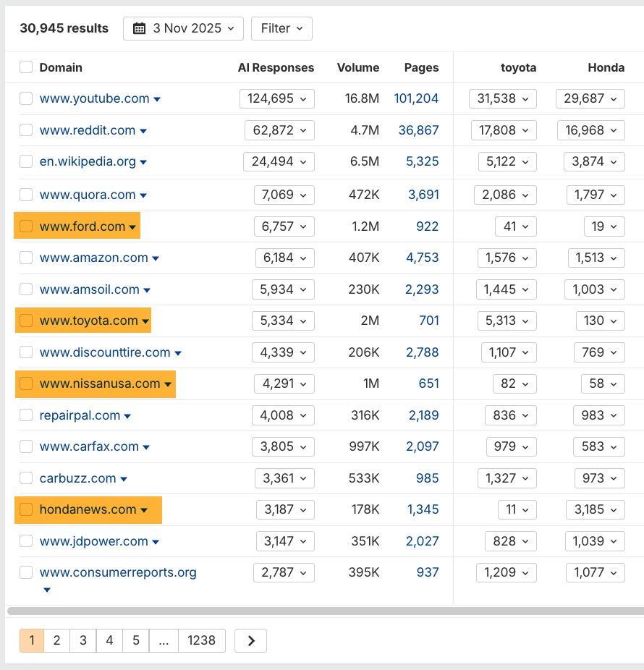Click the next page arrow
The height and width of the screenshot is (670, 644).
pos(250,640)
